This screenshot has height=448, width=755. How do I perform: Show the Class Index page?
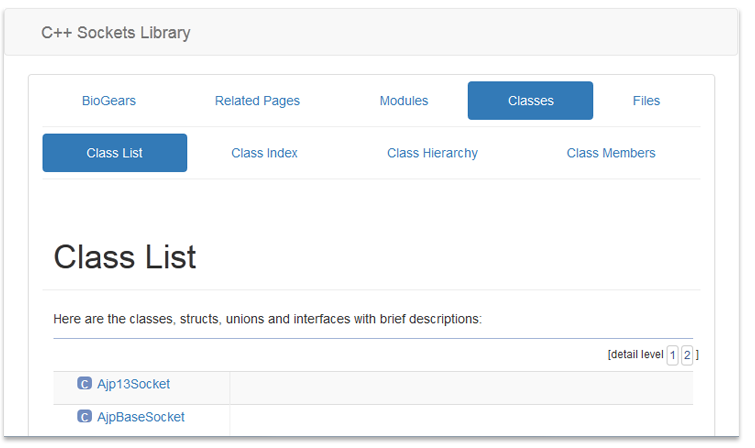(x=264, y=153)
